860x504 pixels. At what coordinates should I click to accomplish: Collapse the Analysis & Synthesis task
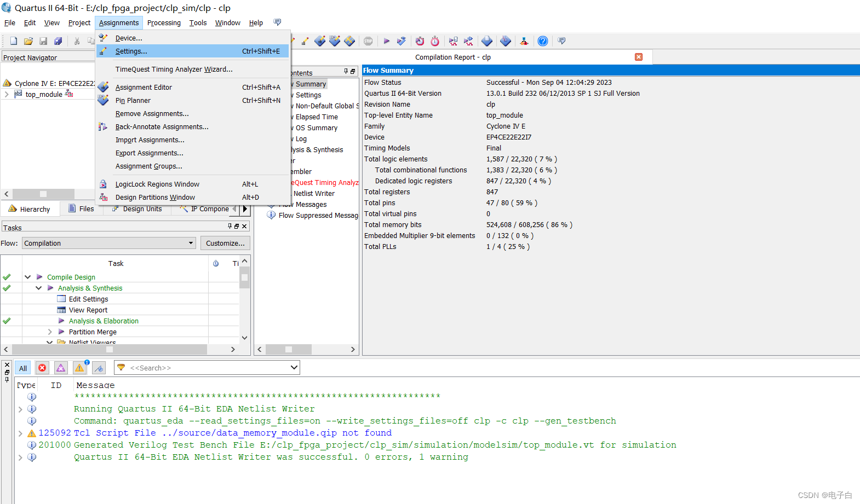[38, 288]
